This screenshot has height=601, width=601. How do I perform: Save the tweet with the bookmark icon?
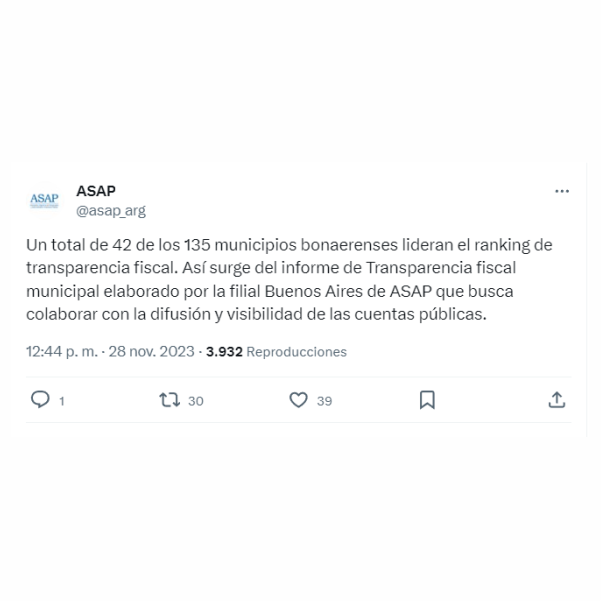click(x=427, y=400)
